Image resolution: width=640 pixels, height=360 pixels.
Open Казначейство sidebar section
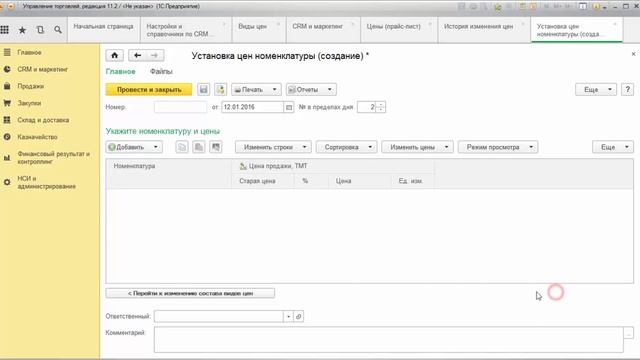37,137
